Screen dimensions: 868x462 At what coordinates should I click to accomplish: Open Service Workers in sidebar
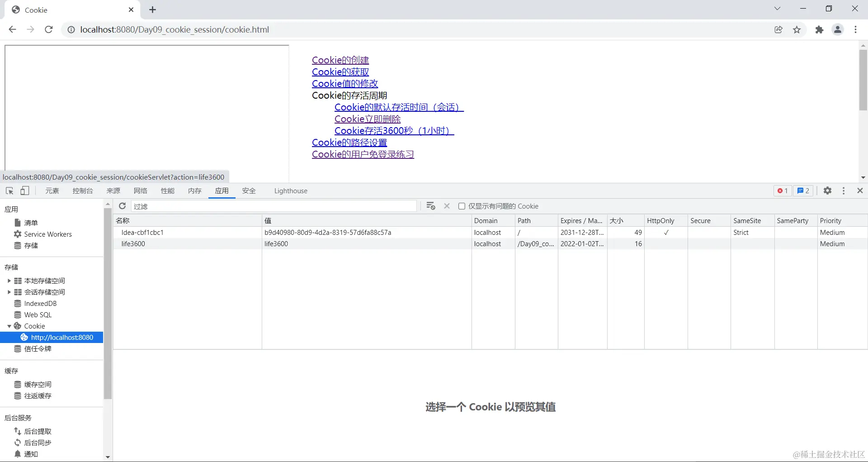(48, 234)
